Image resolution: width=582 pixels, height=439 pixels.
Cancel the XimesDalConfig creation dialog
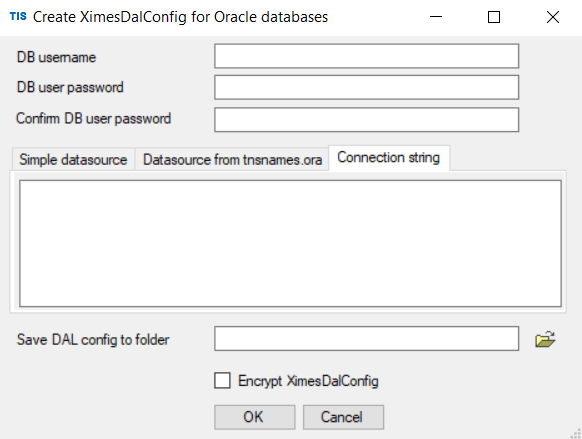tap(343, 417)
